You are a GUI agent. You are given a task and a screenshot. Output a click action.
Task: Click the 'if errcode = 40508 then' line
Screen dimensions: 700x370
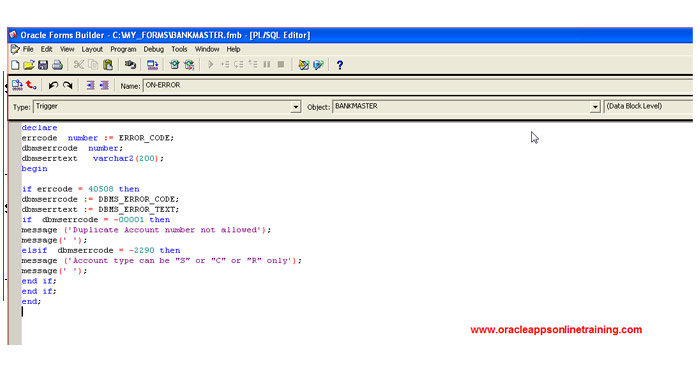click(x=80, y=189)
